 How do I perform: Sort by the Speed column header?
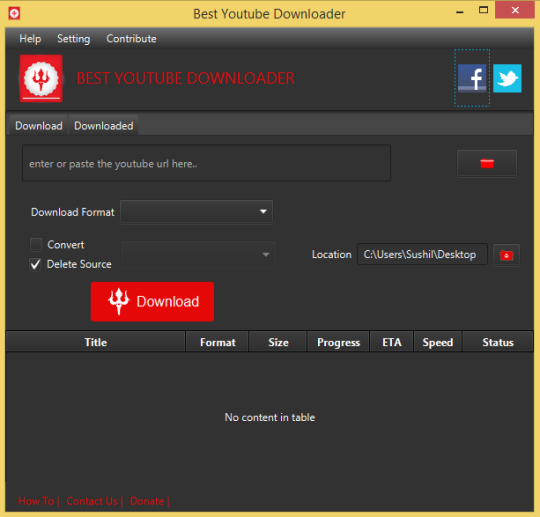click(438, 342)
